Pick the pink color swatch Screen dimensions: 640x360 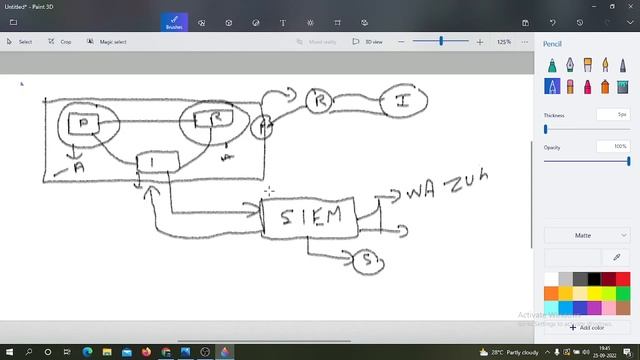(609, 308)
